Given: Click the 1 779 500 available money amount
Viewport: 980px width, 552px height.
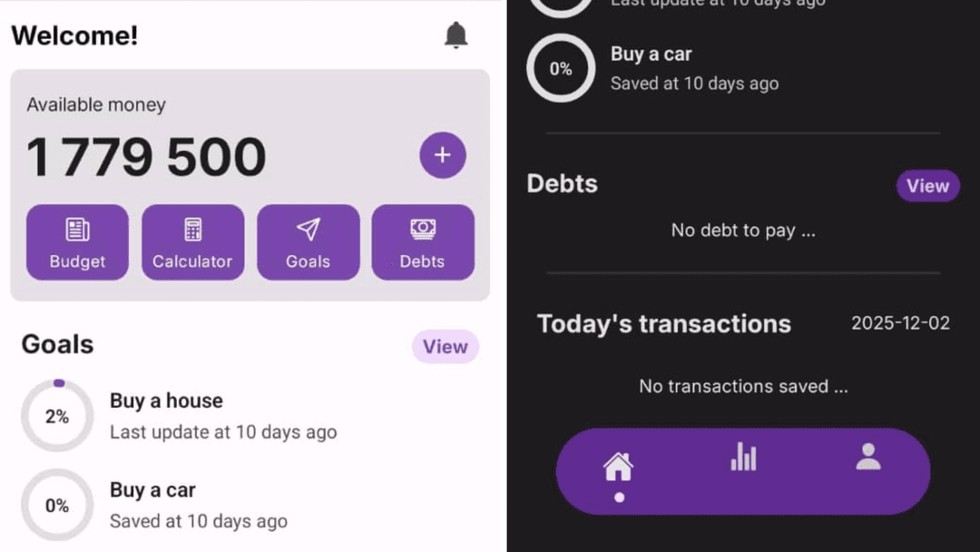Looking at the screenshot, I should [x=146, y=157].
